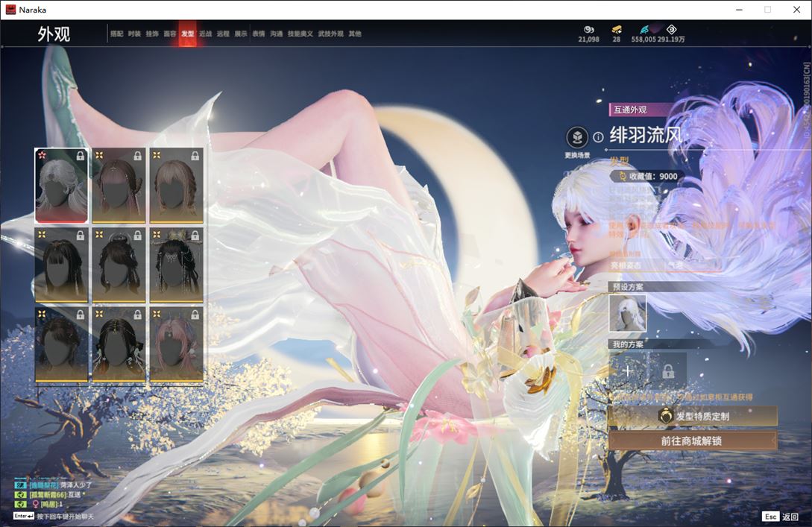This screenshot has width=812, height=527.
Task: Click the locked 我的方案 slot
Action: (x=668, y=371)
